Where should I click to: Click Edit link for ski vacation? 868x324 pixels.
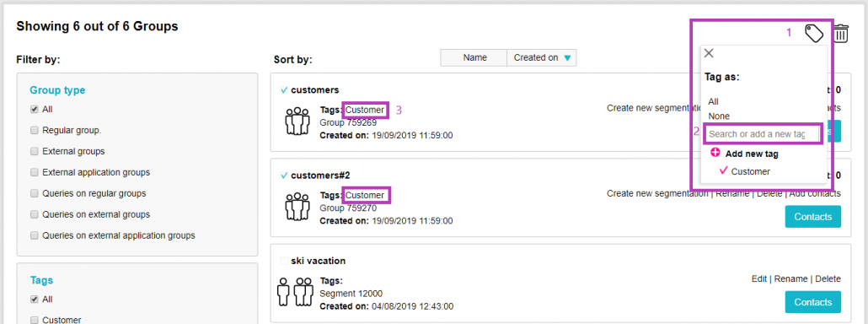[x=759, y=278]
